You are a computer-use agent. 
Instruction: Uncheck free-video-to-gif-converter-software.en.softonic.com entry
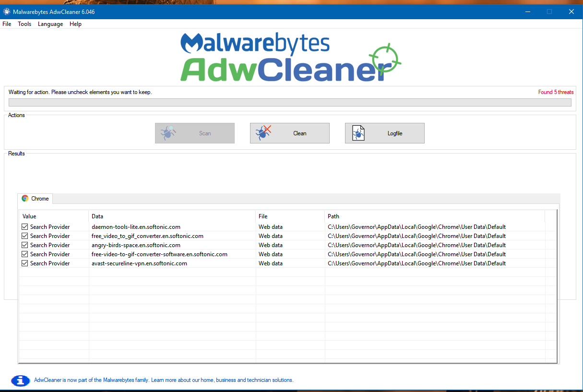(25, 254)
